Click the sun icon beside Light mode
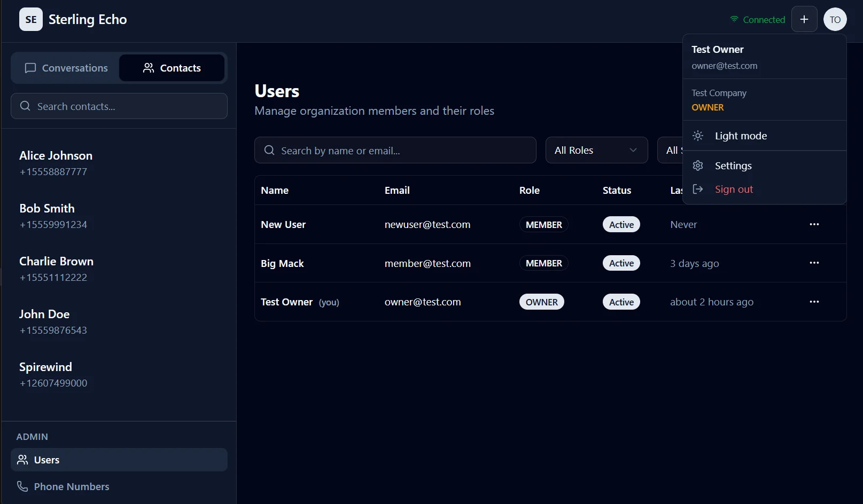Viewport: 863px width, 504px height. coord(698,136)
